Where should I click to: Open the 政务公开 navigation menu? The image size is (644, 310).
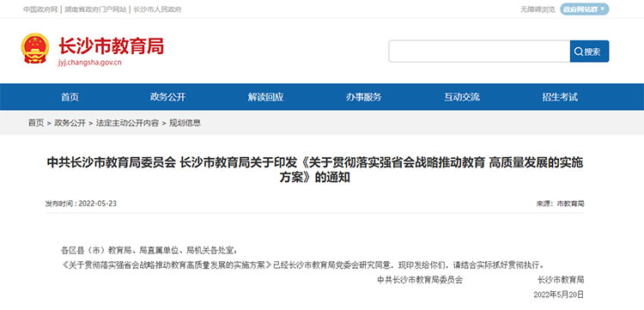click(168, 97)
